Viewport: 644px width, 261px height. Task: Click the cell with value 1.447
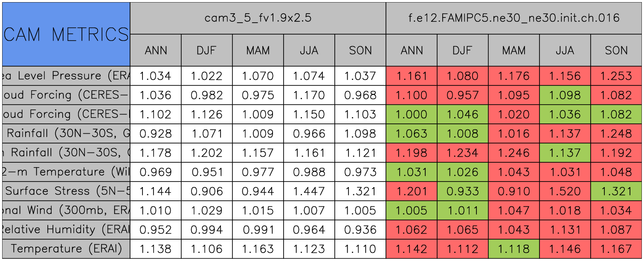click(x=309, y=191)
